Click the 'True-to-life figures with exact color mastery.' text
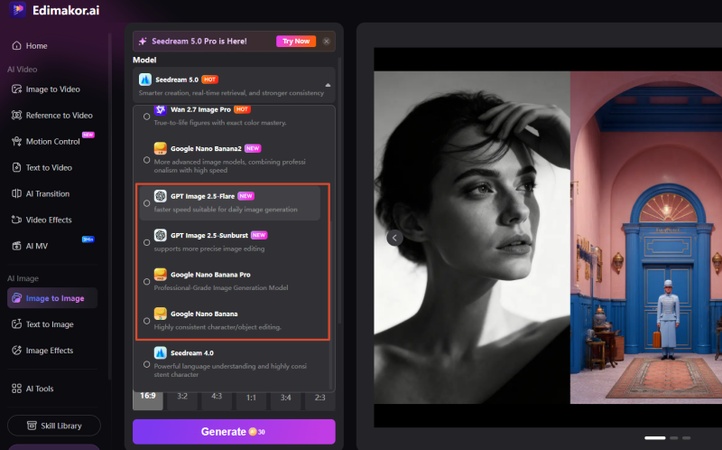The height and width of the screenshot is (450, 722). point(220,123)
